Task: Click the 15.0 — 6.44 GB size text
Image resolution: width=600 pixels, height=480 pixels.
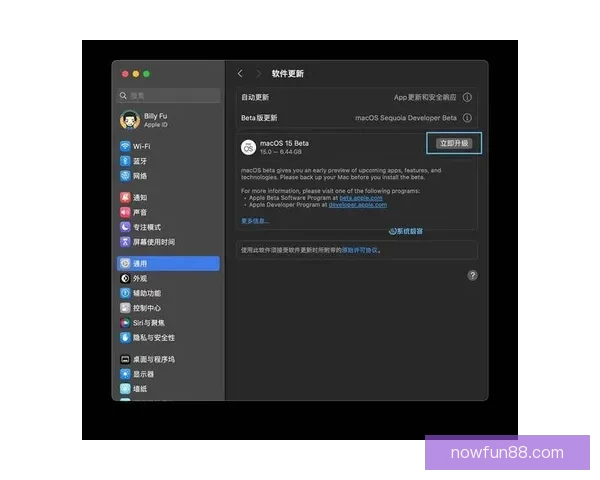Action: click(281, 152)
